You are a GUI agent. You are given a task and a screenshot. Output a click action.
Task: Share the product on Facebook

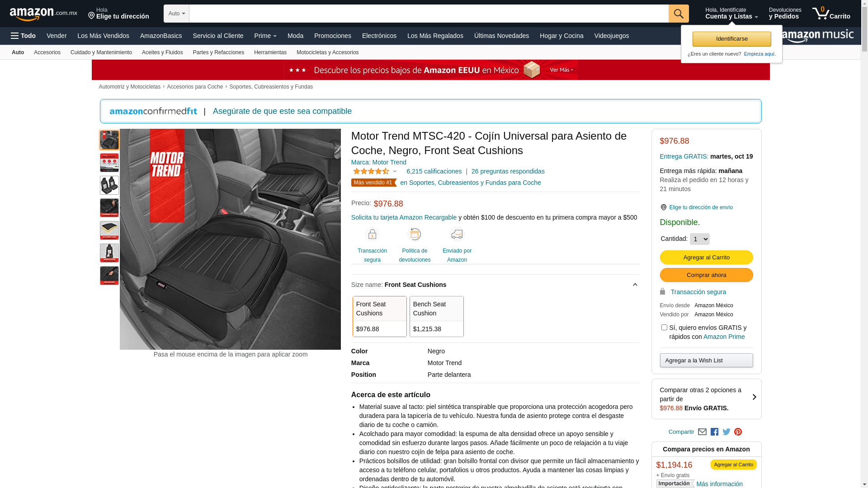pyautogui.click(x=714, y=432)
